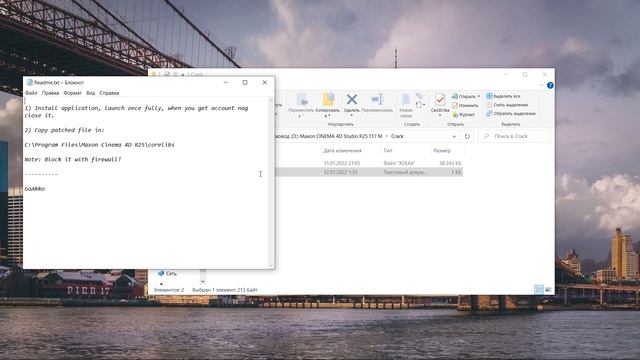Click the Переименовать icon in Explorer ribbon
The width and height of the screenshot is (640, 360).
pos(377,99)
